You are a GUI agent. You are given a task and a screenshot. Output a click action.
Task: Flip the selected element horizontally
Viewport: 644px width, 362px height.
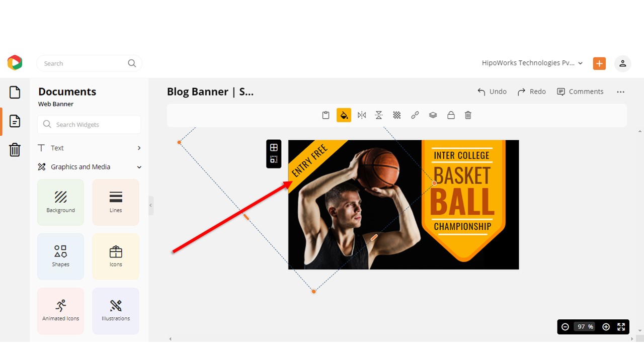point(362,115)
